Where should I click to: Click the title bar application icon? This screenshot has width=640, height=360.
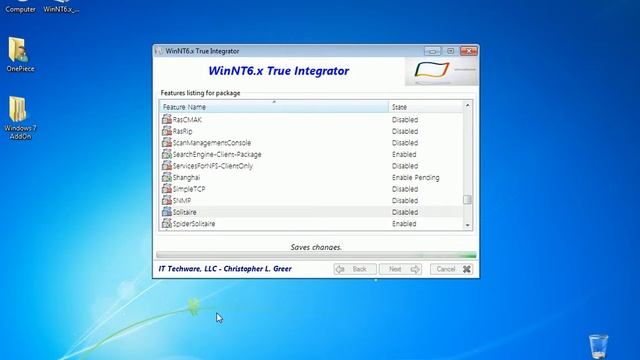tap(159, 51)
